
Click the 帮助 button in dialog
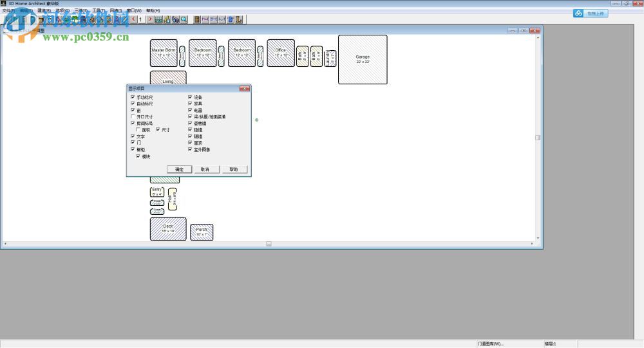pos(234,169)
